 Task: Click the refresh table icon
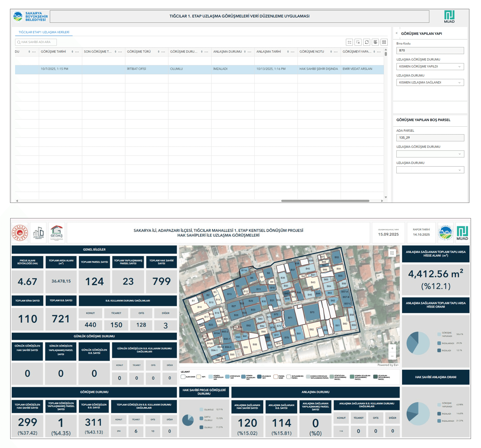pyautogui.click(x=367, y=42)
